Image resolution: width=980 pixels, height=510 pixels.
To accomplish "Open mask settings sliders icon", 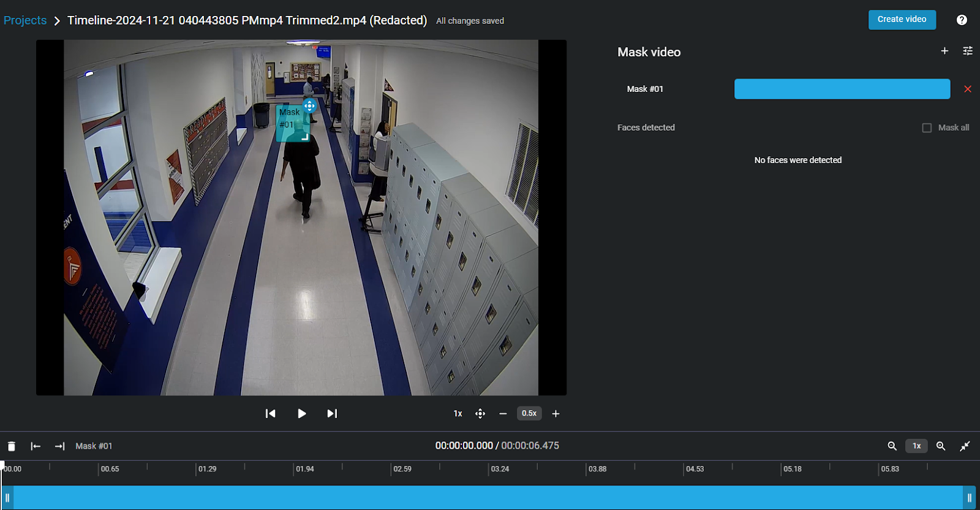I will 968,51.
